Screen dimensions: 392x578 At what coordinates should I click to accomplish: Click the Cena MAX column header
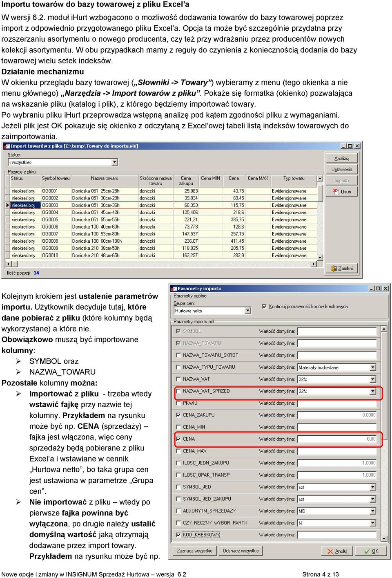click(258, 181)
